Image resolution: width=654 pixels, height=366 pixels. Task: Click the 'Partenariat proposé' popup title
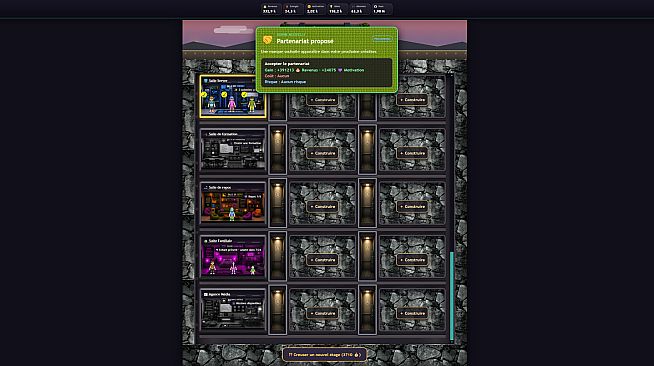[x=305, y=41]
